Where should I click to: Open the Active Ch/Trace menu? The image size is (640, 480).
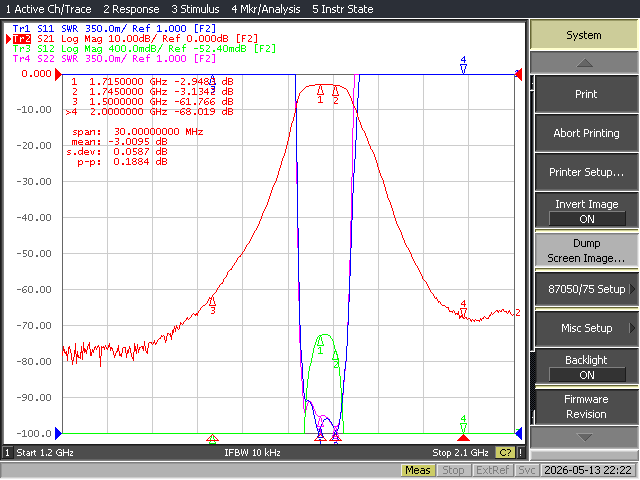click(48, 9)
